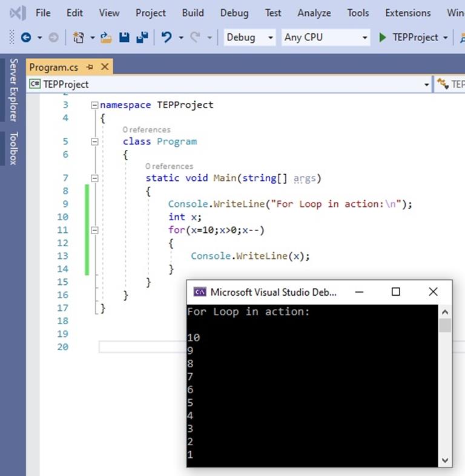Click the console window scrollbar down arrow
Image resolution: width=465 pixels, height=476 pixels.
coord(445,460)
